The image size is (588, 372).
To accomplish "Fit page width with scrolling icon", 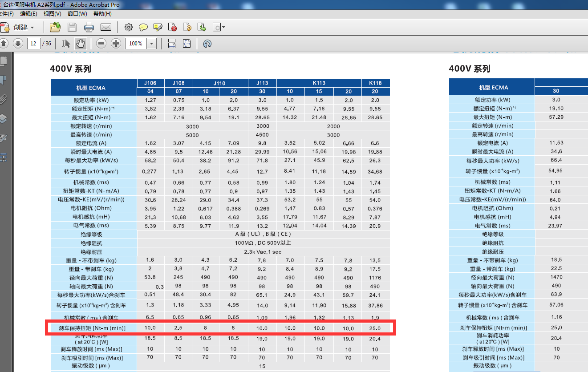I will (x=172, y=43).
